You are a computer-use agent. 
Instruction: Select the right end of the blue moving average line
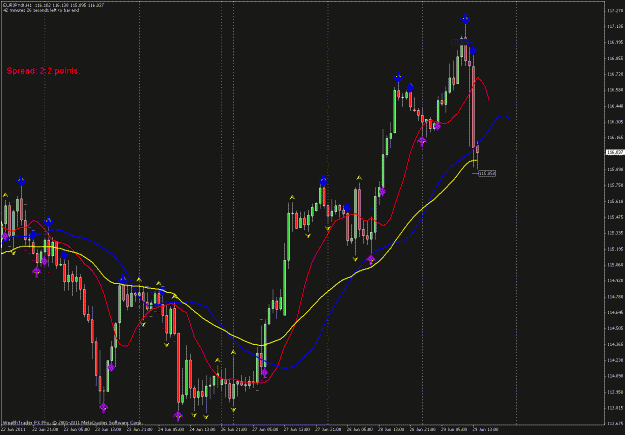[x=507, y=118]
